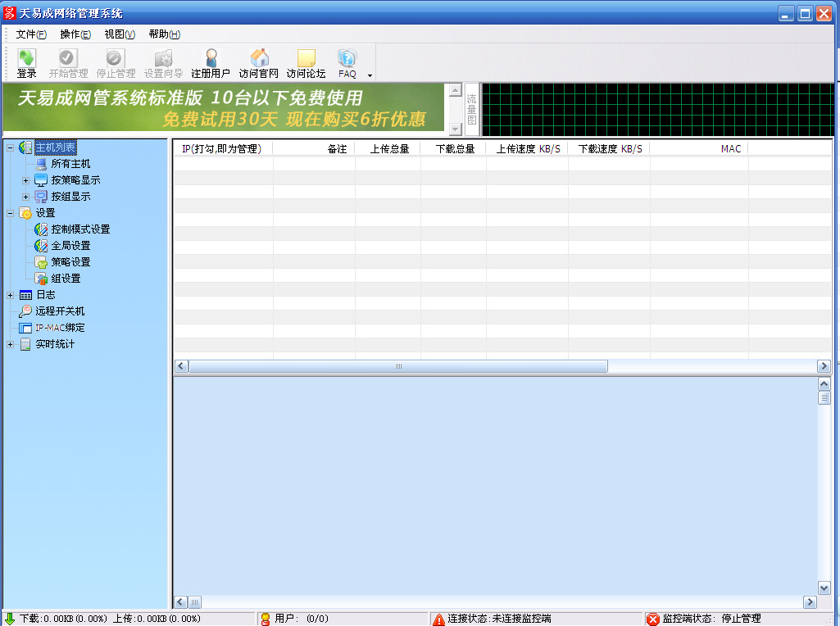Screen dimensions: 840x626
Task: Open 全局设置 global settings item
Action: (70, 246)
